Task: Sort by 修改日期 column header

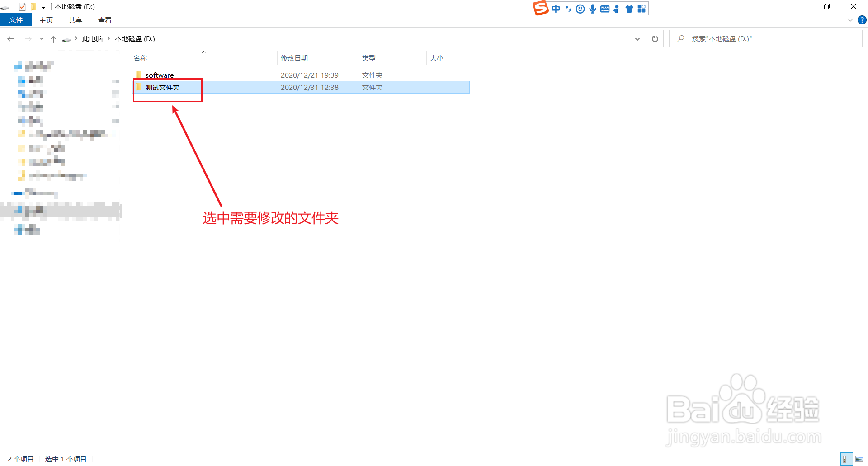Action: pyautogui.click(x=294, y=58)
